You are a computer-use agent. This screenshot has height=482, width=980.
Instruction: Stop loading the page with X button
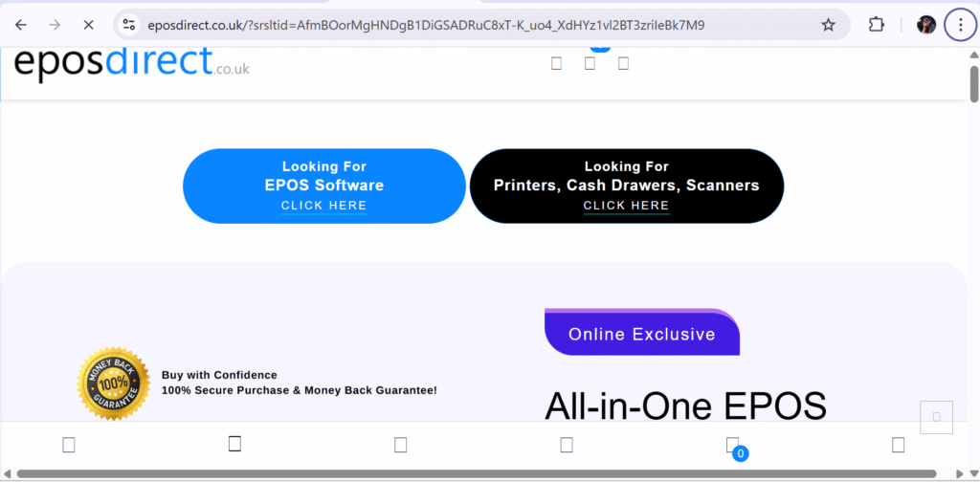[88, 25]
